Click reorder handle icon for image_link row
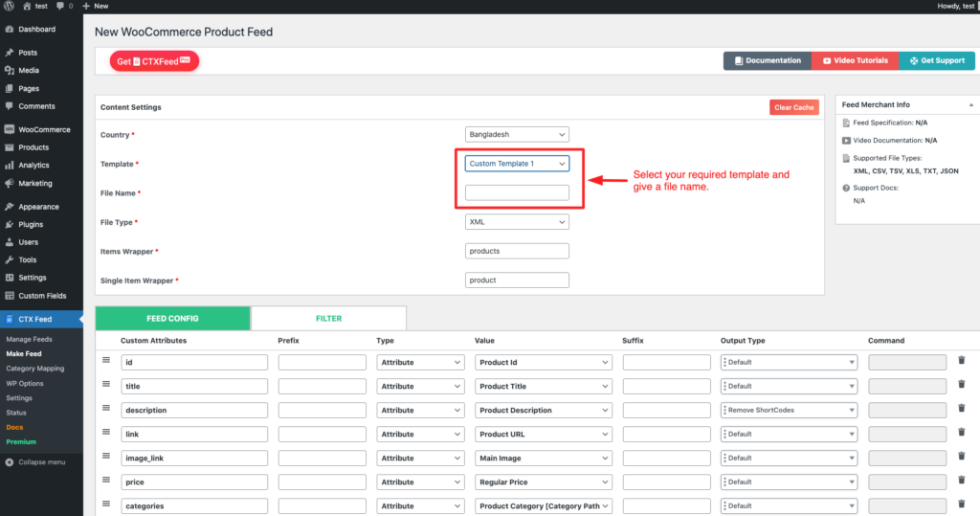The height and width of the screenshot is (516, 980). [x=106, y=456]
